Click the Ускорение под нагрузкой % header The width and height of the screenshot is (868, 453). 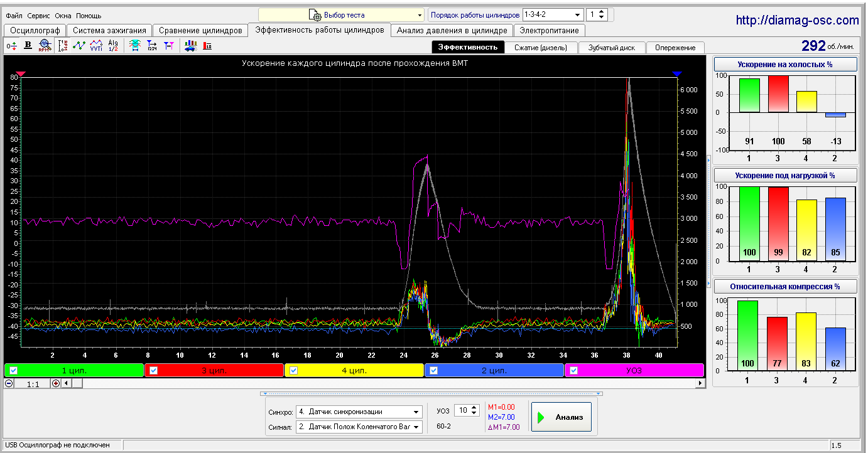point(785,175)
